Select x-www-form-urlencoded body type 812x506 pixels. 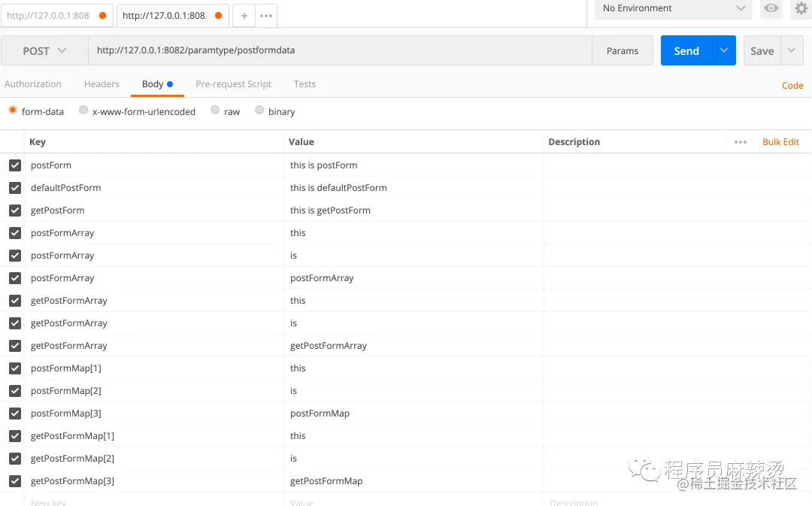83,110
